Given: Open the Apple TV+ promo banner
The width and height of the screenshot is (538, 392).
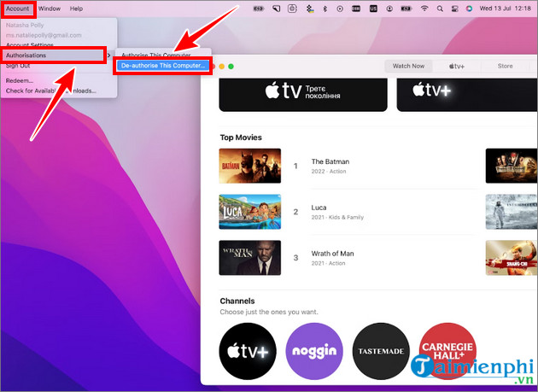Looking at the screenshot, I should point(467,95).
